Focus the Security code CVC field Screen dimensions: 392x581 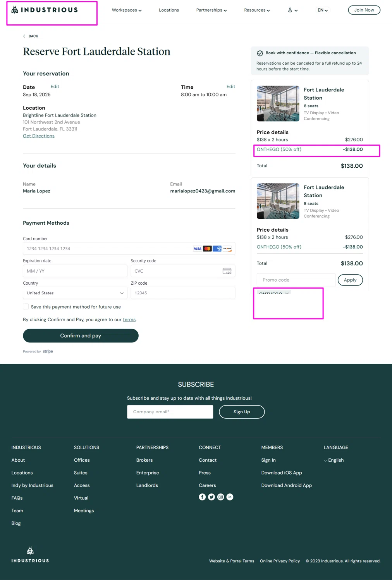click(183, 271)
